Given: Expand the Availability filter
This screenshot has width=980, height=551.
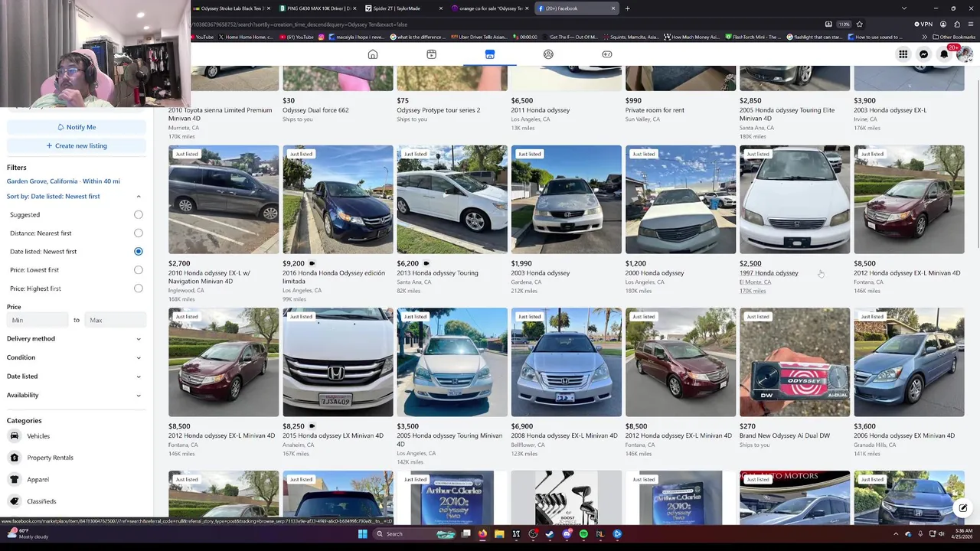Looking at the screenshot, I should click(x=75, y=395).
